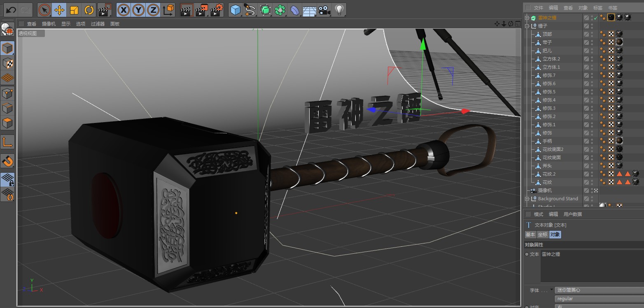Click the Undo arrow icon
Image resolution: width=644 pixels, height=308 pixels.
[x=10, y=9]
